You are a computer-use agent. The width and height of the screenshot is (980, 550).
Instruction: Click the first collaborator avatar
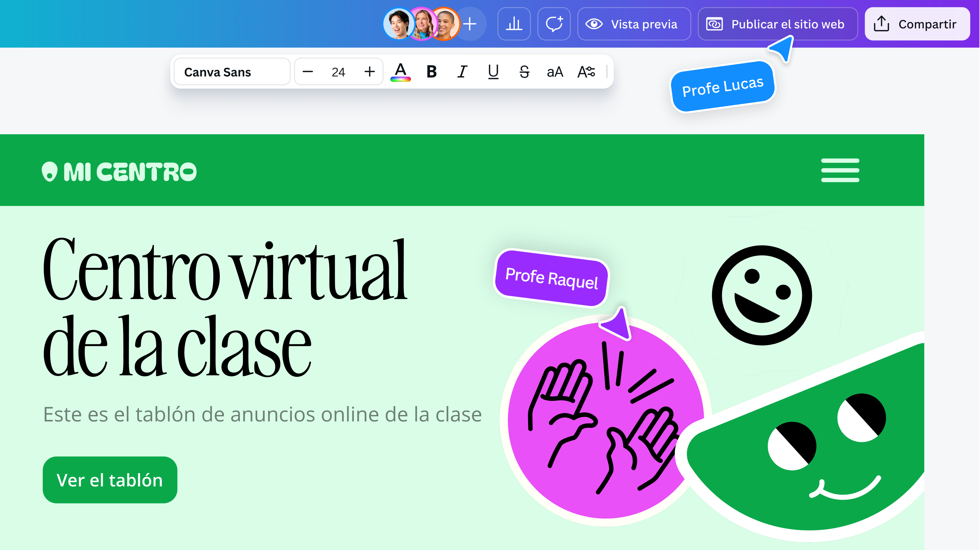point(398,24)
